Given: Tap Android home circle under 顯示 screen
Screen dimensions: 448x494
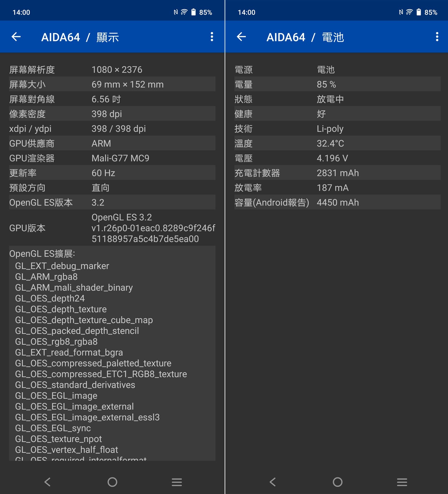Looking at the screenshot, I should point(112,482).
